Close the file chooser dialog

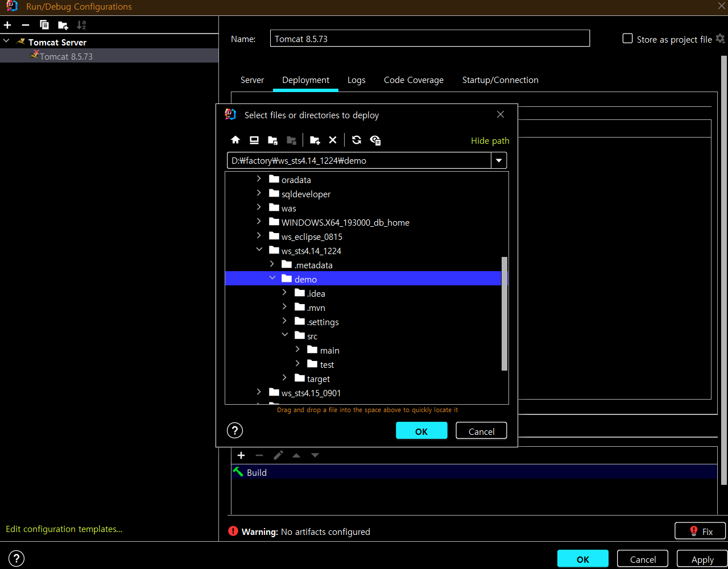tap(500, 114)
